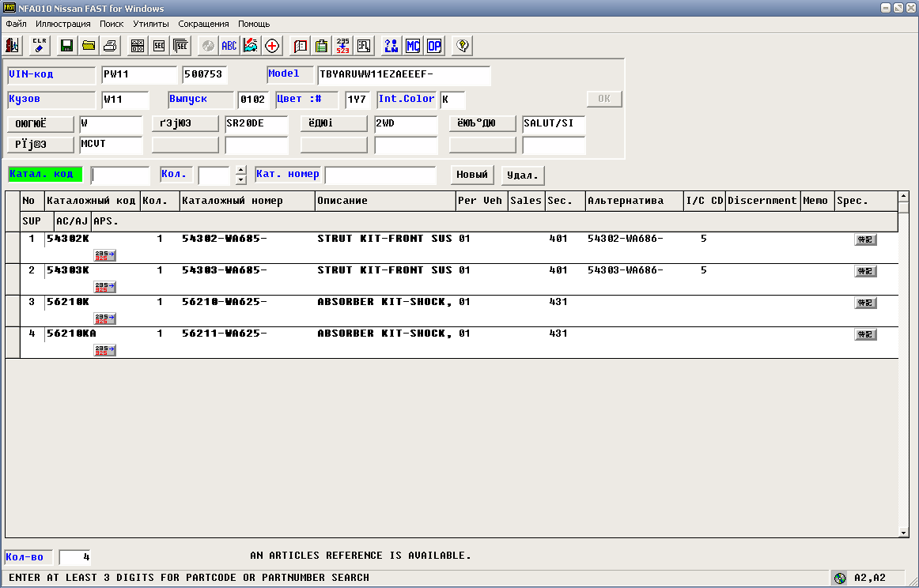Click the Катал. код input field

click(x=121, y=175)
